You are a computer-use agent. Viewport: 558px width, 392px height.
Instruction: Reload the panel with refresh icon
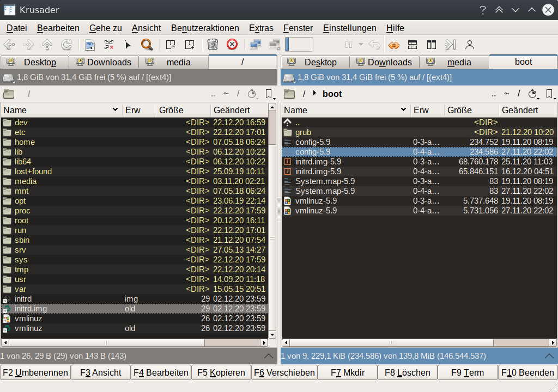pos(66,45)
